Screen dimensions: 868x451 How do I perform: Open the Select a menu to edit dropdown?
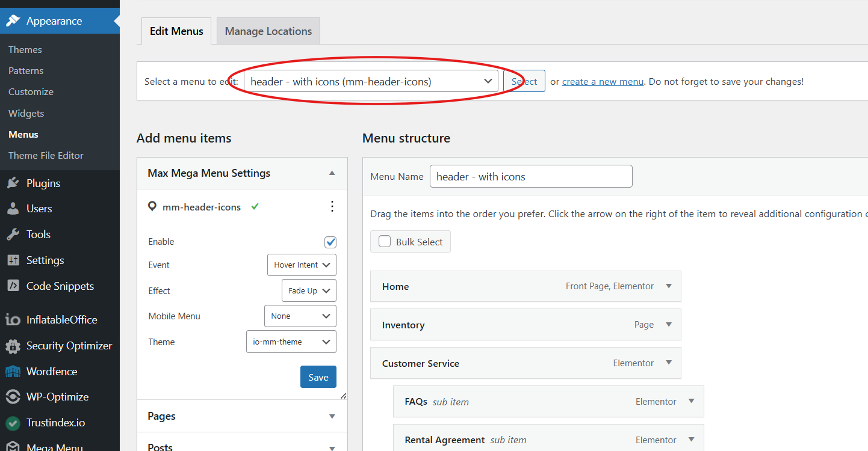(x=371, y=82)
